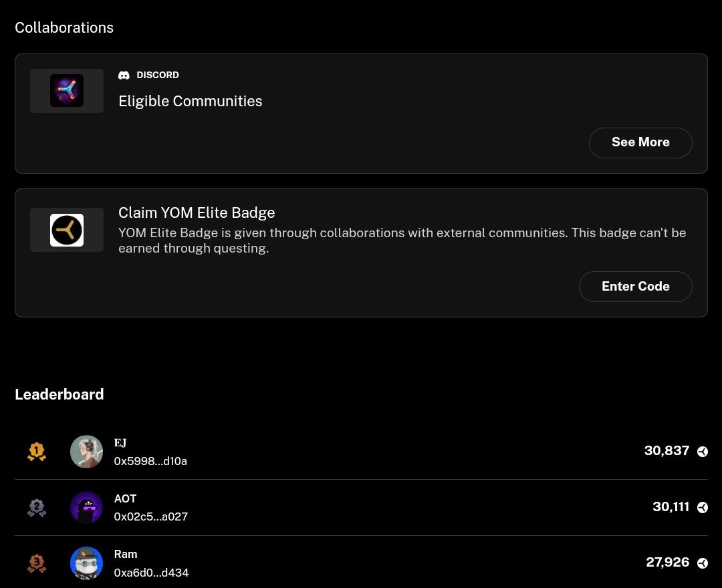Click the points icon beside 30,111
This screenshot has height=588, width=722.
tap(702, 507)
